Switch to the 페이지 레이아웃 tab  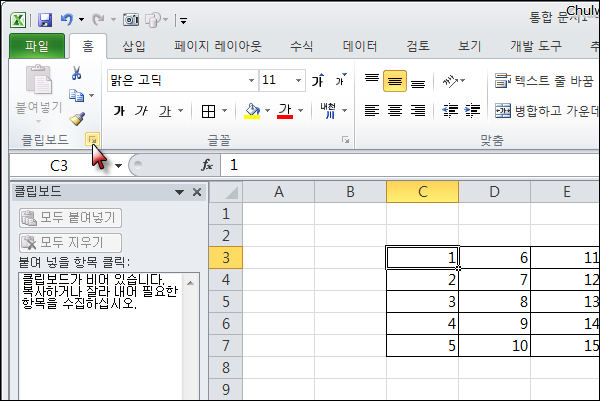click(x=218, y=46)
